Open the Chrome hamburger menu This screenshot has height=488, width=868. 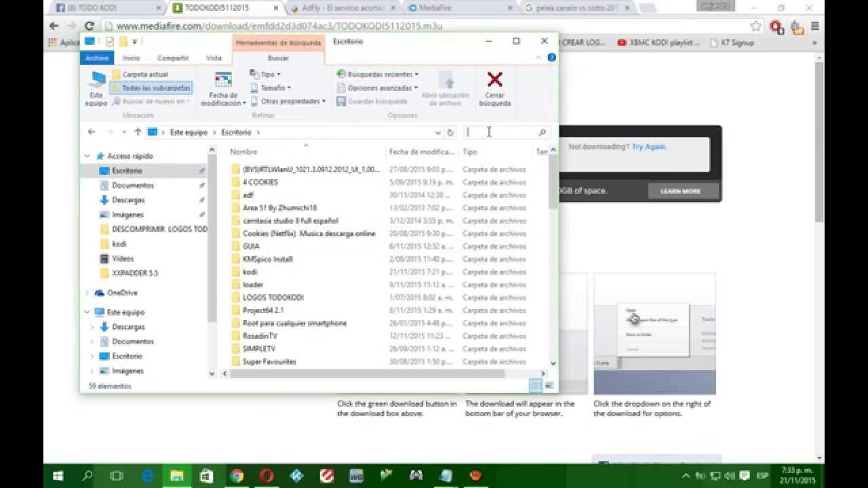(815, 26)
